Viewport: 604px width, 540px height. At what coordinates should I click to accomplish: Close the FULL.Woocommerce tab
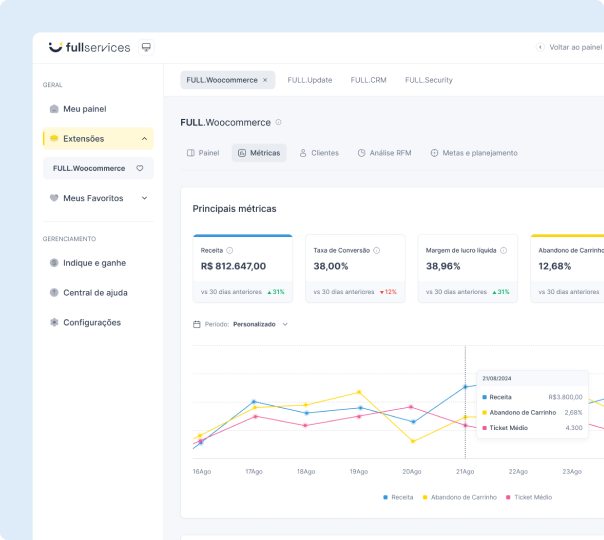tap(265, 80)
